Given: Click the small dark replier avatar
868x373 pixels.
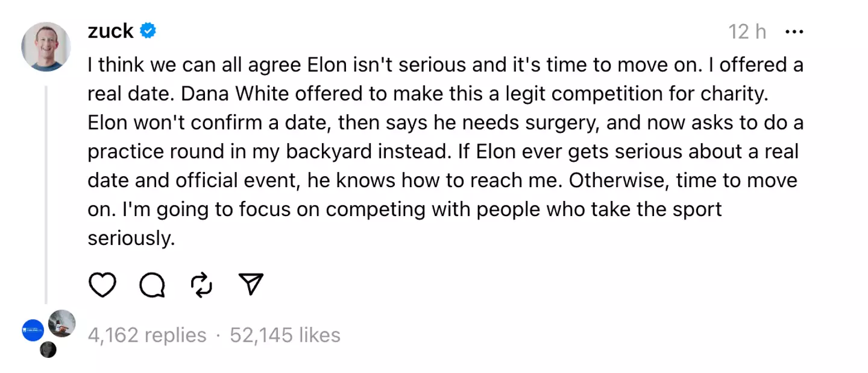Looking at the screenshot, I should click(x=48, y=349).
